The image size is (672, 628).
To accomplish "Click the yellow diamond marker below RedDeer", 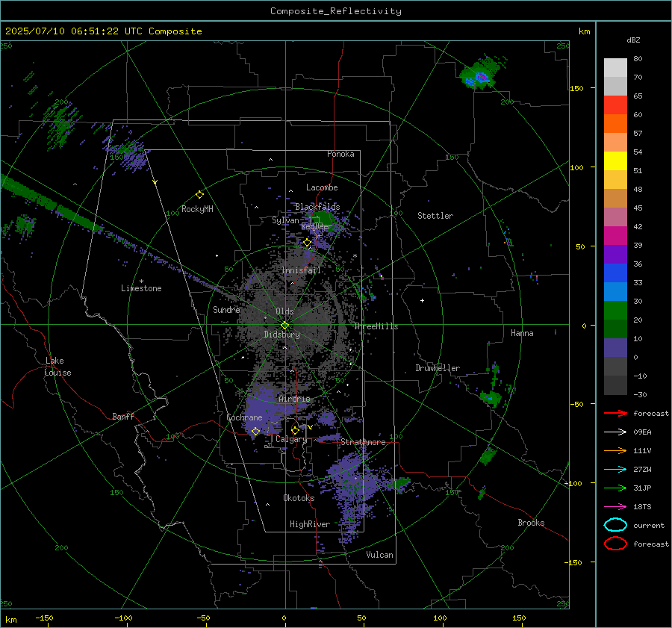I will point(307,243).
